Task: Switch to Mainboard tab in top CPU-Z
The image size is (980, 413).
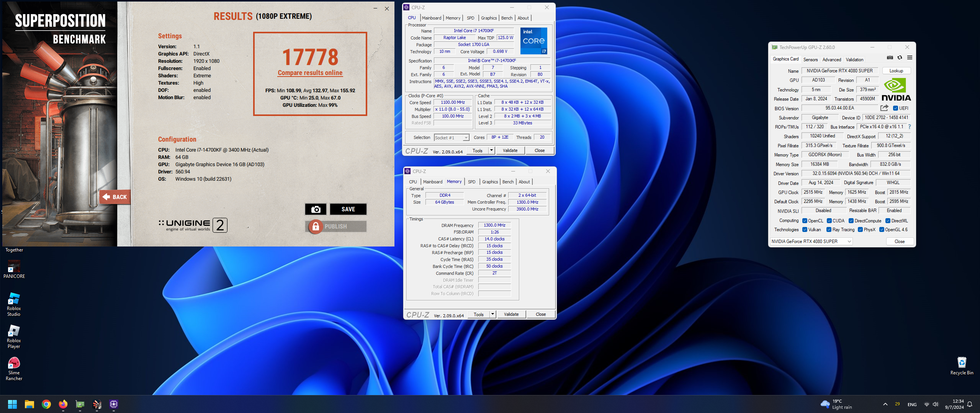Action: coord(432,18)
